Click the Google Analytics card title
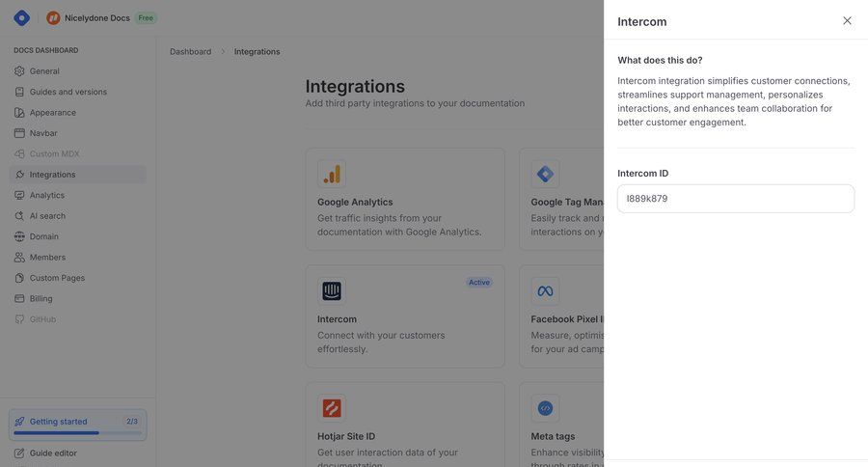This screenshot has width=868, height=467. click(355, 203)
